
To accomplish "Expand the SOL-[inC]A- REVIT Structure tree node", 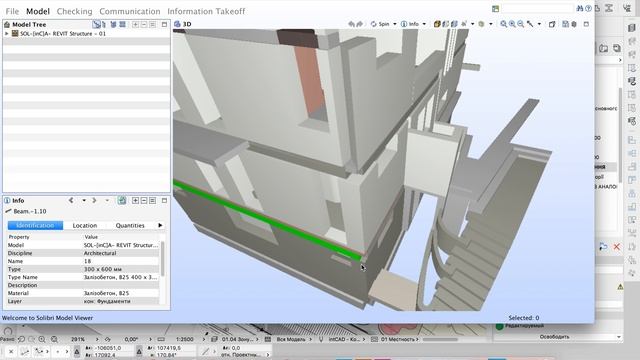I will point(7,33).
